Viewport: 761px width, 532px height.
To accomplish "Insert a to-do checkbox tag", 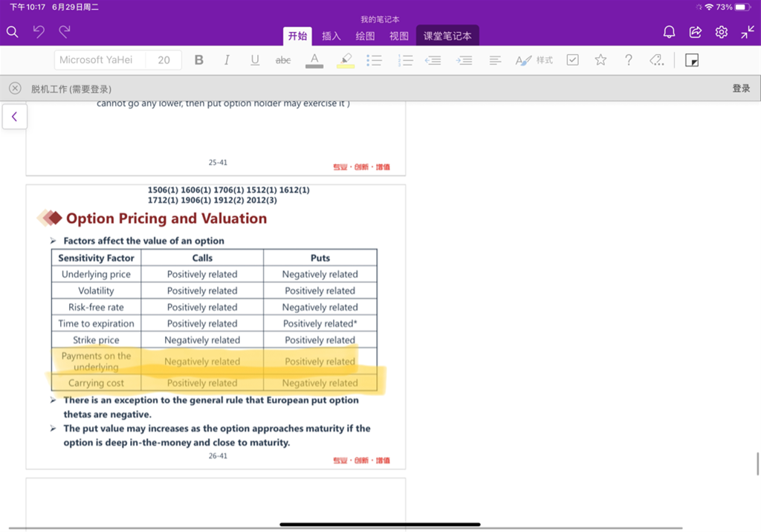I will 572,60.
